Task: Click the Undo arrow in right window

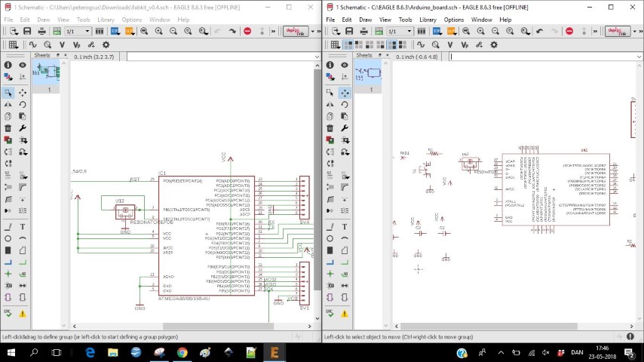Action: pos(539,32)
